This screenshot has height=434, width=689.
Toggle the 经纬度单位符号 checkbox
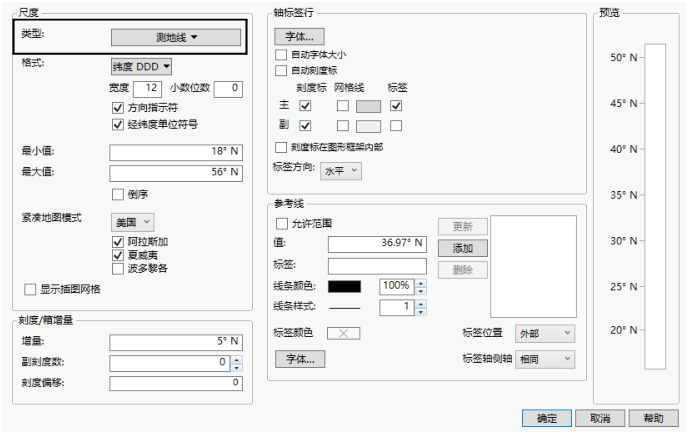pyautogui.click(x=118, y=125)
